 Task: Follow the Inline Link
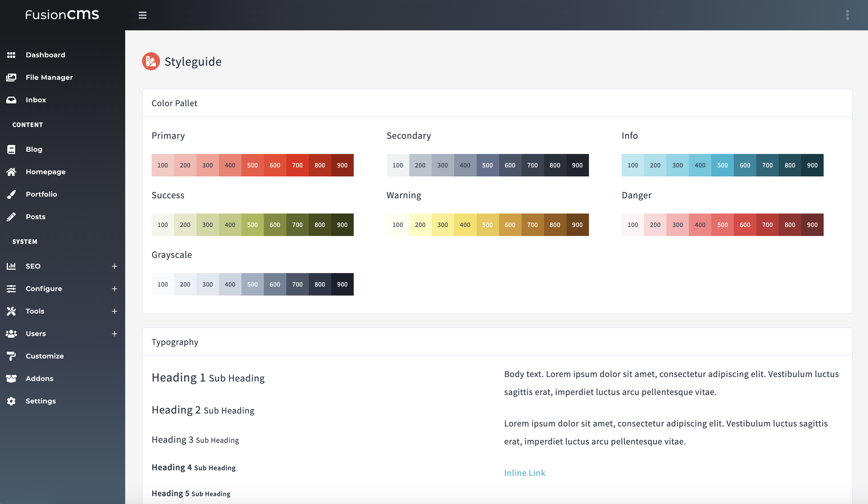[525, 473]
